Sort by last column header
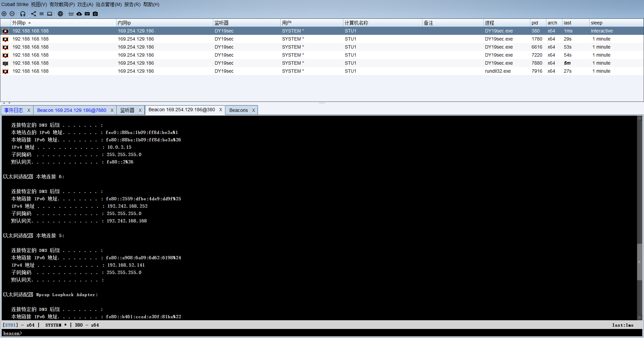 point(576,23)
